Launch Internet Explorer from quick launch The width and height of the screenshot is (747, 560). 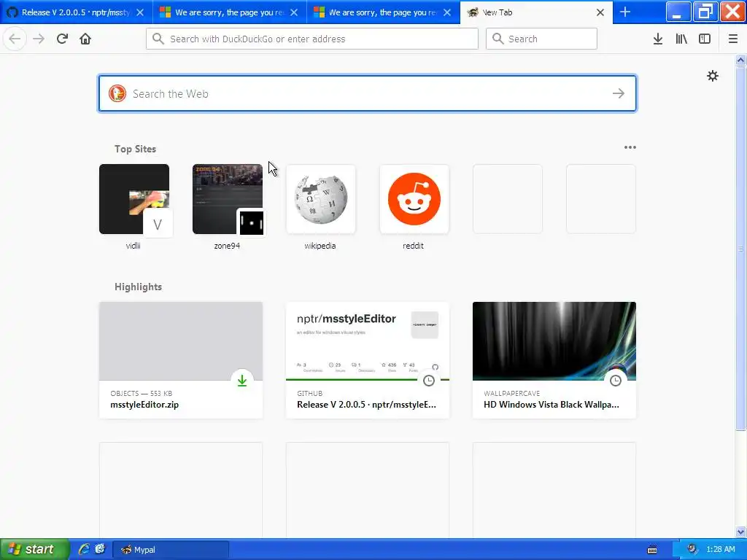[x=84, y=549]
